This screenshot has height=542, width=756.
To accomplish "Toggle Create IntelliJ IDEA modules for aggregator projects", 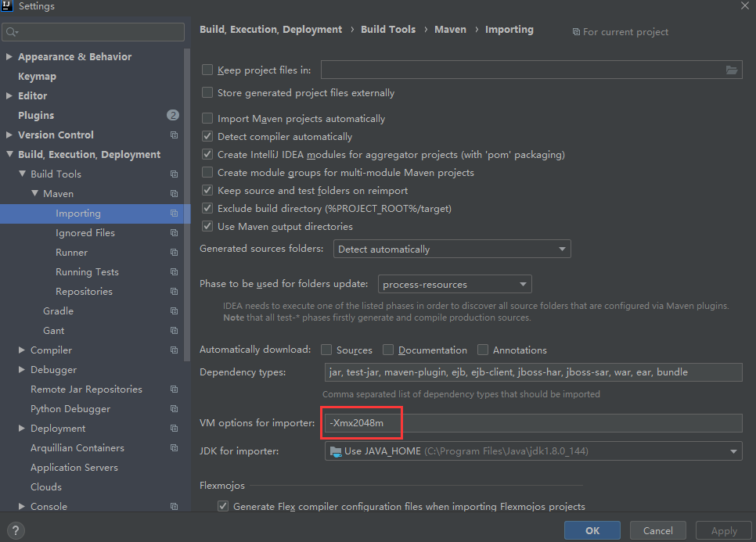I will (207, 154).
